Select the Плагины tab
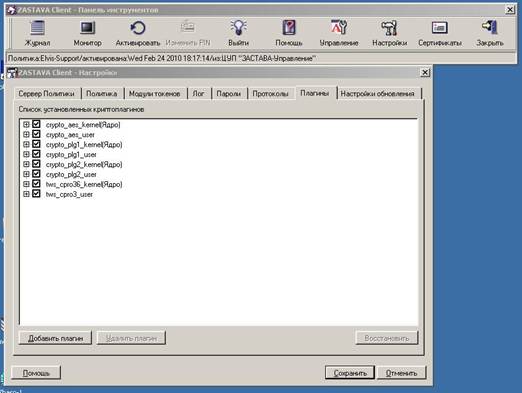Screen dimensions: 522x393 click(315, 93)
